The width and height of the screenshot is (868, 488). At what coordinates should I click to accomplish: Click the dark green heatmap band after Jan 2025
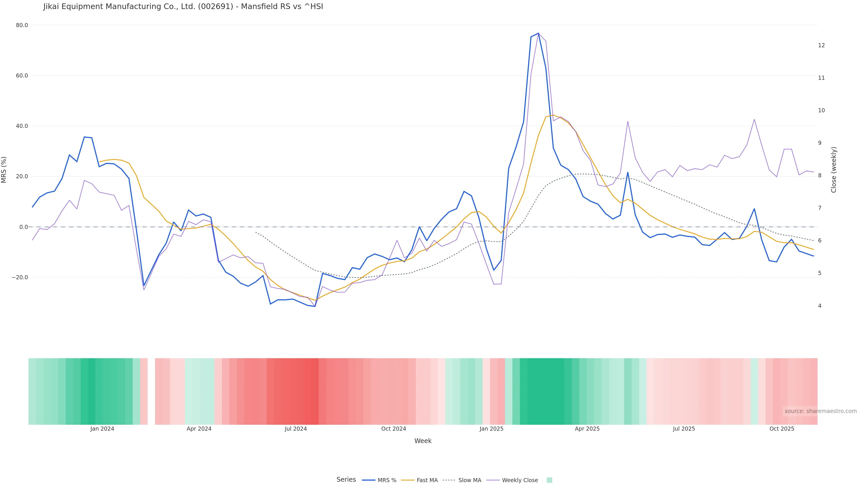click(x=546, y=391)
